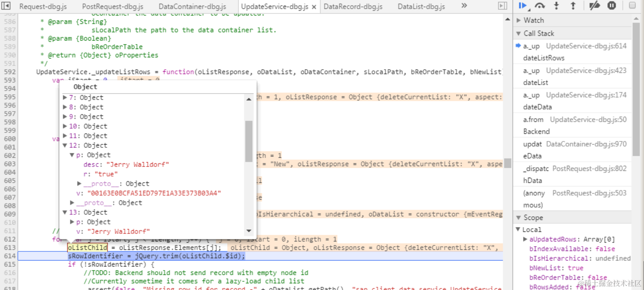
Task: Collapse the p Object under item 12
Action: (72, 155)
